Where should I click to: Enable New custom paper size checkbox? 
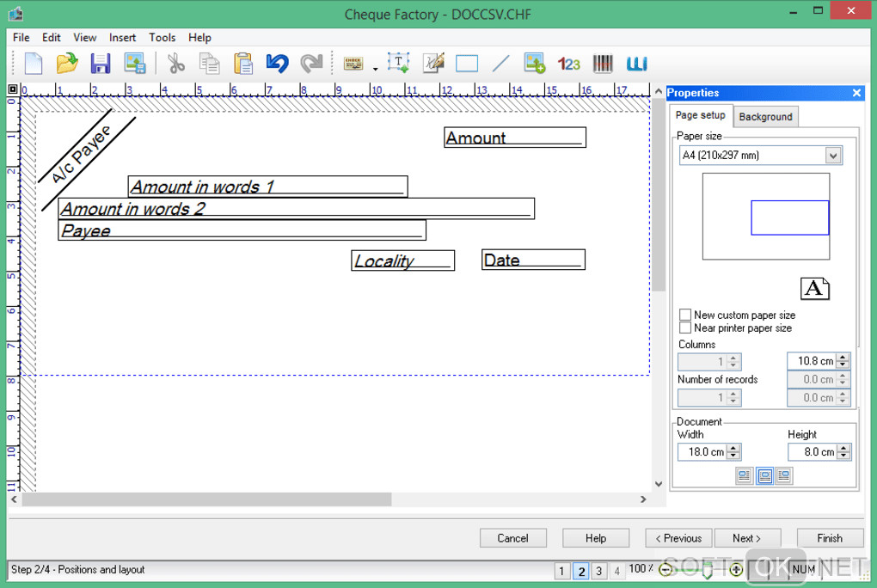click(685, 315)
